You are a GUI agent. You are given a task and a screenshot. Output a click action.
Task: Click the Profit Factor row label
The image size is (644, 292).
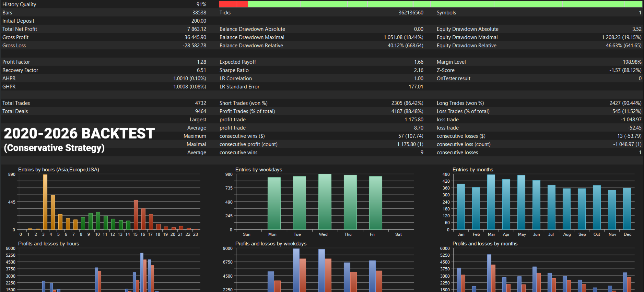(16, 62)
